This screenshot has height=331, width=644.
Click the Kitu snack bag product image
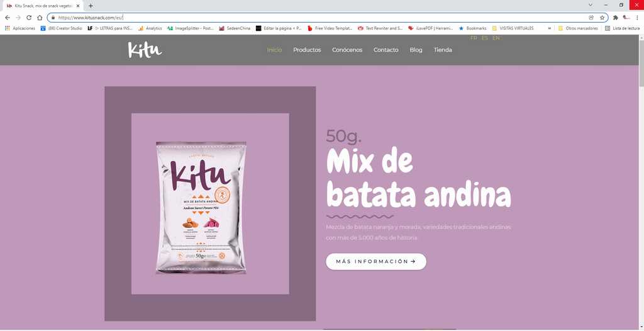click(201, 208)
